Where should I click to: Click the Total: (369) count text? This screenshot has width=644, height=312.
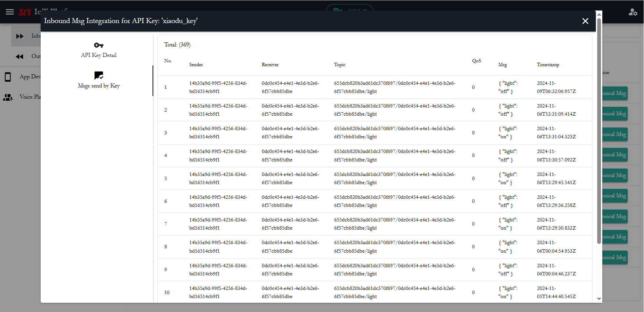[177, 45]
